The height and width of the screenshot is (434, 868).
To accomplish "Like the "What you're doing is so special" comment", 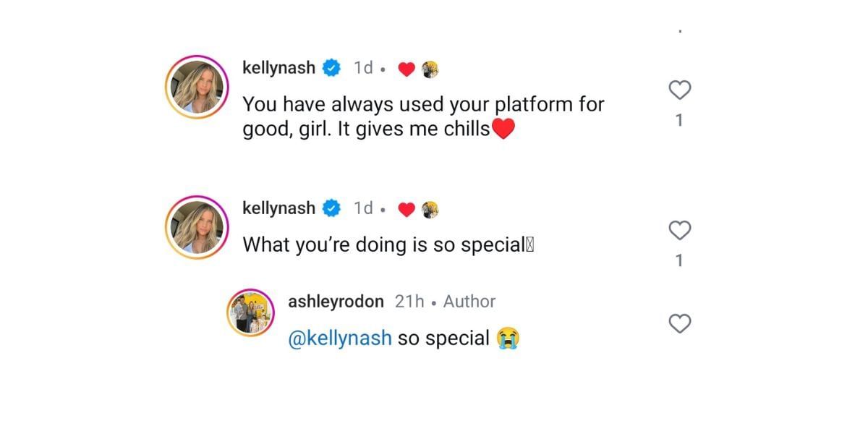I will coord(679,231).
